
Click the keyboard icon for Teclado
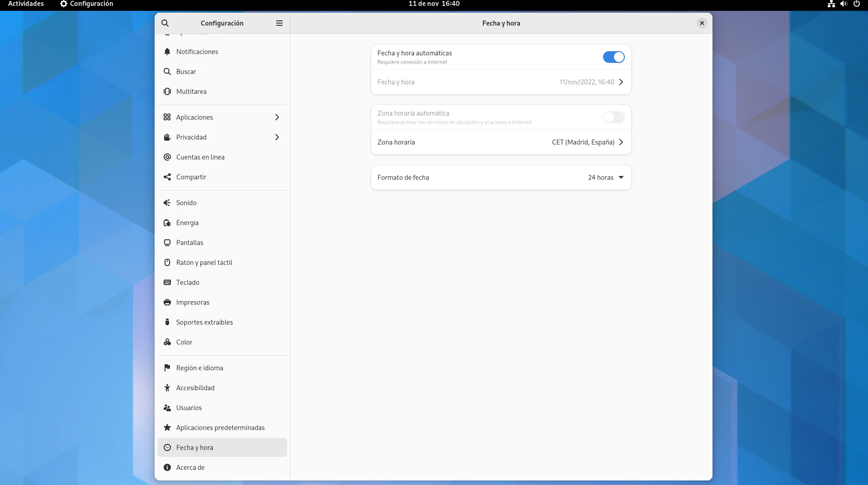pyautogui.click(x=167, y=282)
